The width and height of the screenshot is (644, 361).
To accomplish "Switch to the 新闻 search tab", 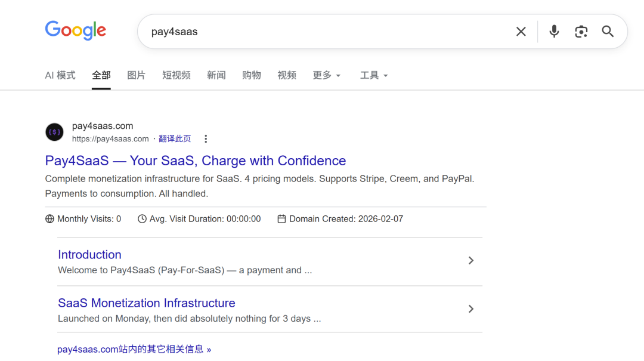I will 216,75.
